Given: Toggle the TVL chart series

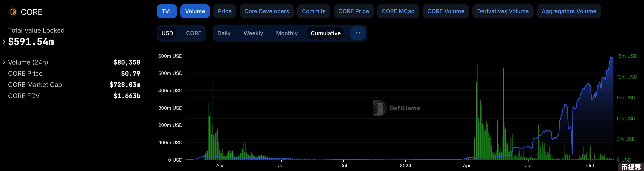Looking at the screenshot, I should [x=167, y=11].
